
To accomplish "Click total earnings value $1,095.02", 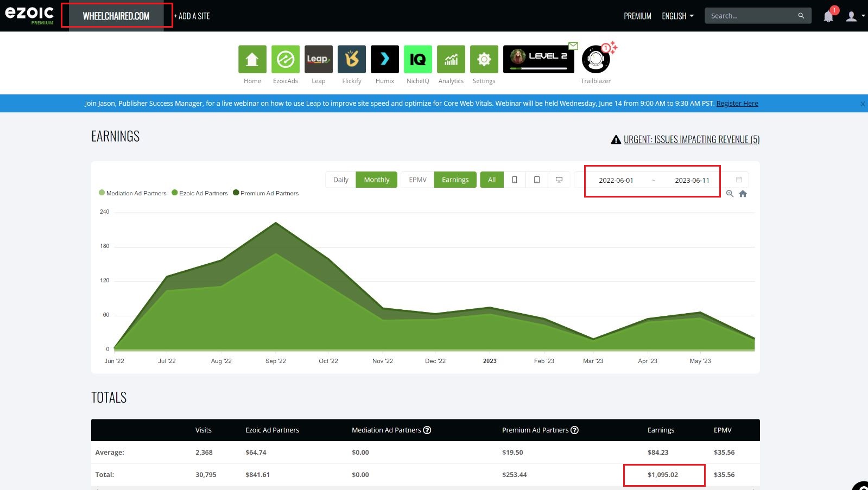I will click(x=663, y=474).
